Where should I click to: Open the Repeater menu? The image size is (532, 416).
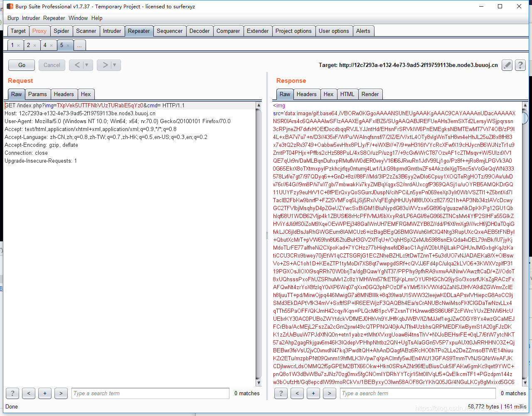(x=54, y=18)
